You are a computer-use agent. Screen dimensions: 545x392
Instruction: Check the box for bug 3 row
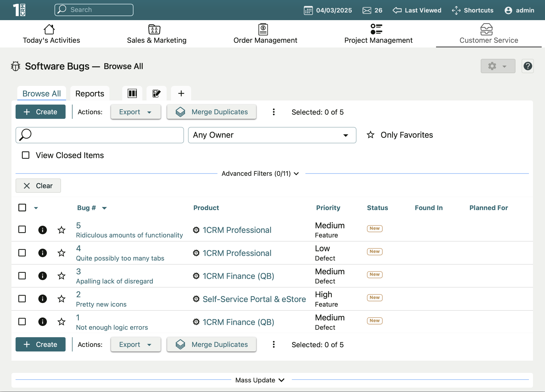click(x=22, y=276)
